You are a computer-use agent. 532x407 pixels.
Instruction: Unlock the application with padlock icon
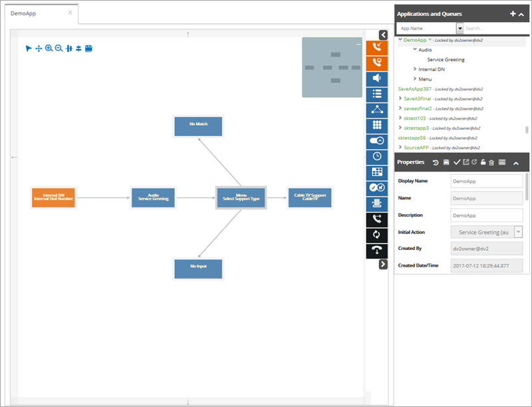pyautogui.click(x=483, y=162)
